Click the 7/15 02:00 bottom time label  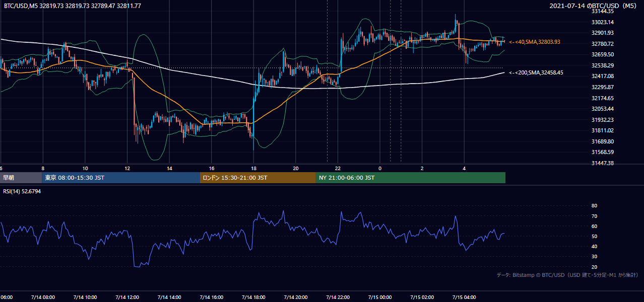click(x=422, y=297)
